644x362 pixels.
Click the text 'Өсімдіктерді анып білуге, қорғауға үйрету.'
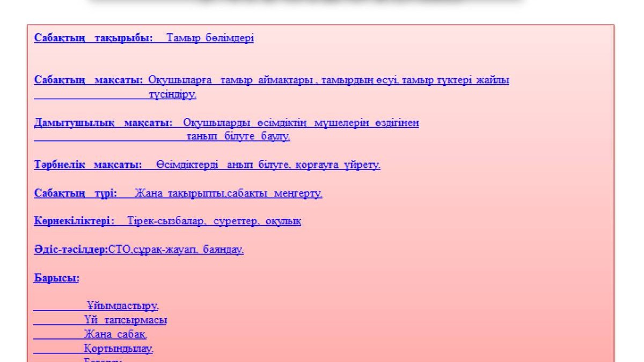point(268,165)
